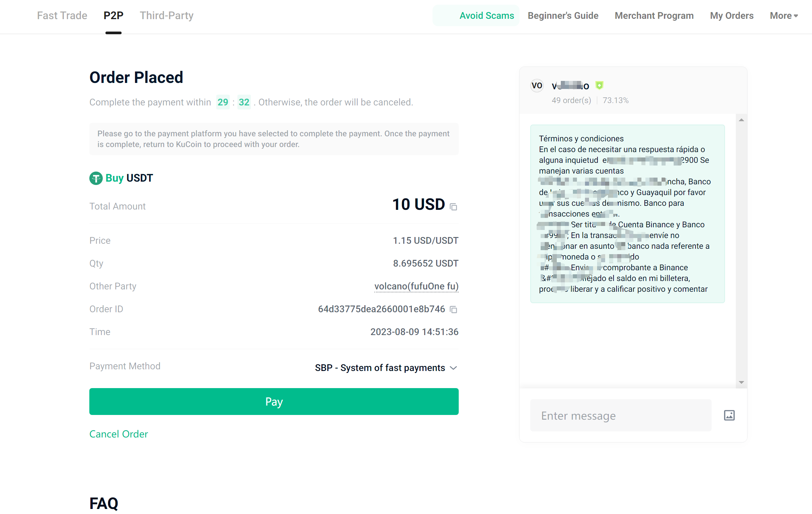Click chat scrollbar down arrow
This screenshot has width=812, height=514.
[x=741, y=382]
